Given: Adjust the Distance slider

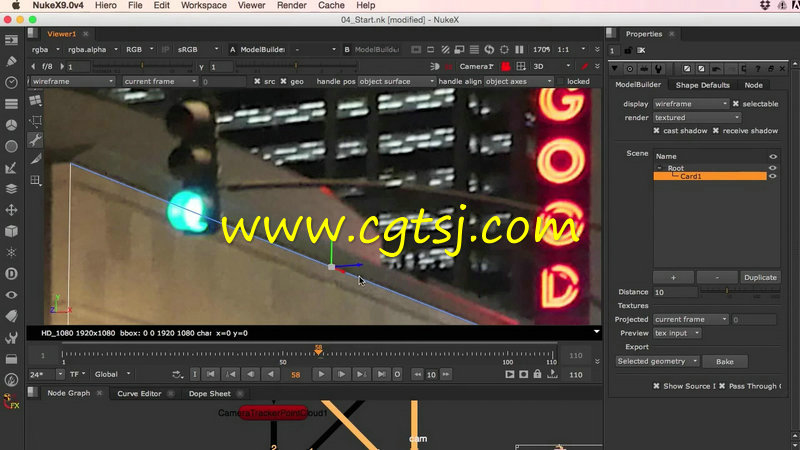Looking at the screenshot, I should click(x=740, y=291).
